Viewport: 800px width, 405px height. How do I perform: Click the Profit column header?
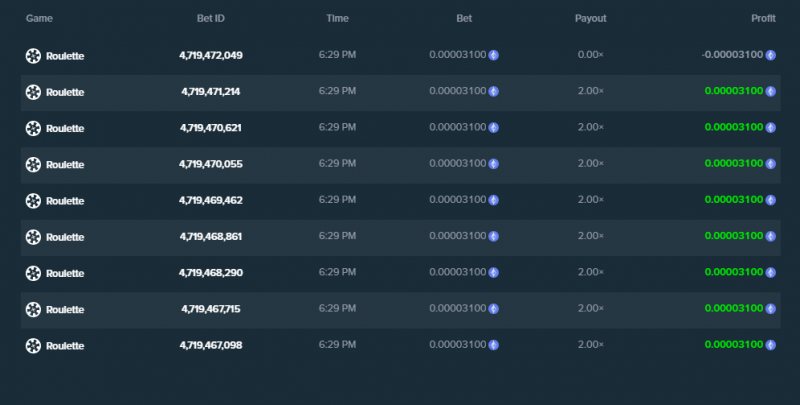pyautogui.click(x=763, y=18)
